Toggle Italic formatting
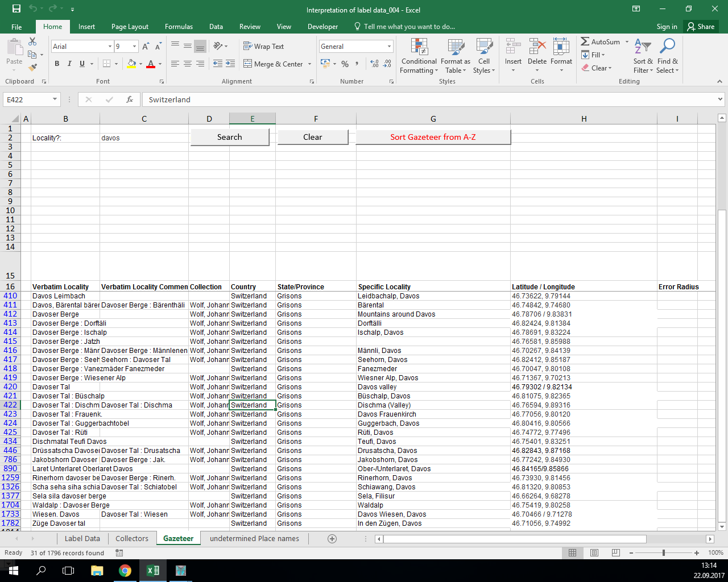The height and width of the screenshot is (582, 728). pos(69,64)
